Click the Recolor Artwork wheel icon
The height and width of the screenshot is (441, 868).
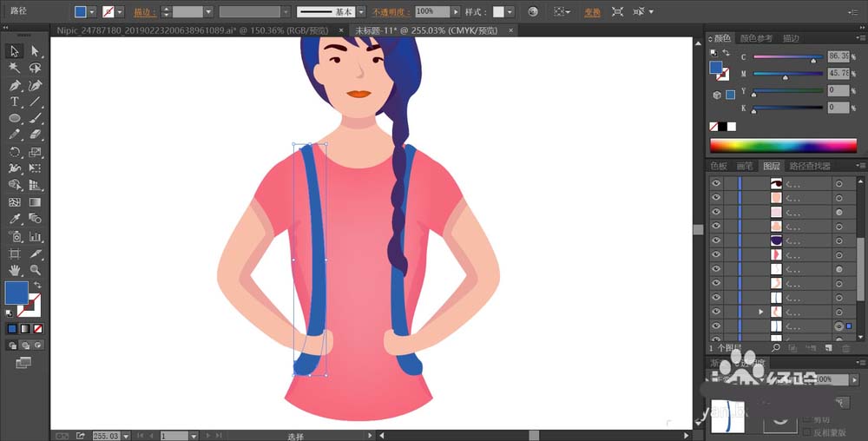point(533,11)
